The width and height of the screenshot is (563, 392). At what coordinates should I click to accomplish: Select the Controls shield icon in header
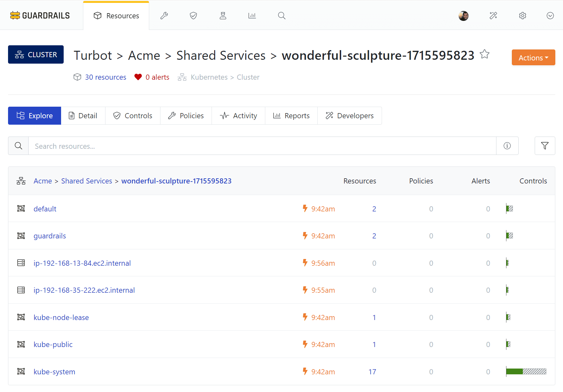coord(193,15)
